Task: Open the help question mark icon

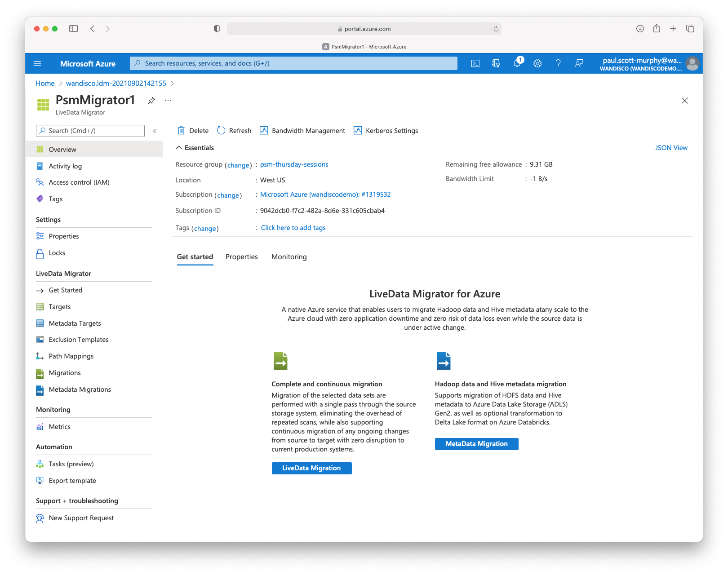Action: click(x=558, y=63)
